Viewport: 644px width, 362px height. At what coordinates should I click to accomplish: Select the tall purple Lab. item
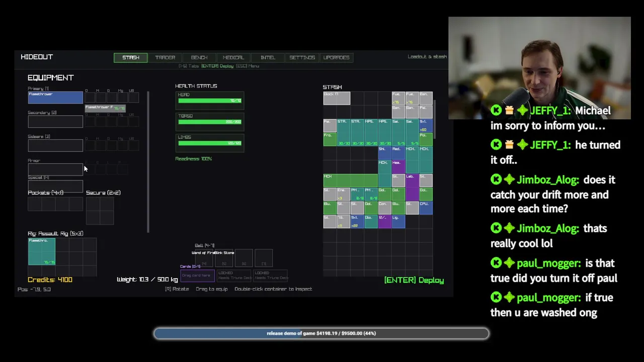click(413, 188)
